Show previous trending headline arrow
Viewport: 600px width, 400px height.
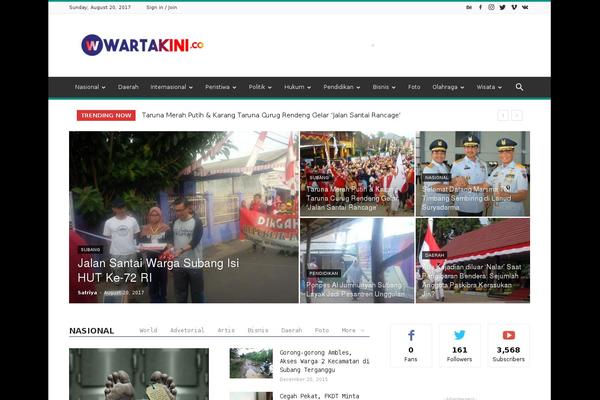(x=503, y=115)
